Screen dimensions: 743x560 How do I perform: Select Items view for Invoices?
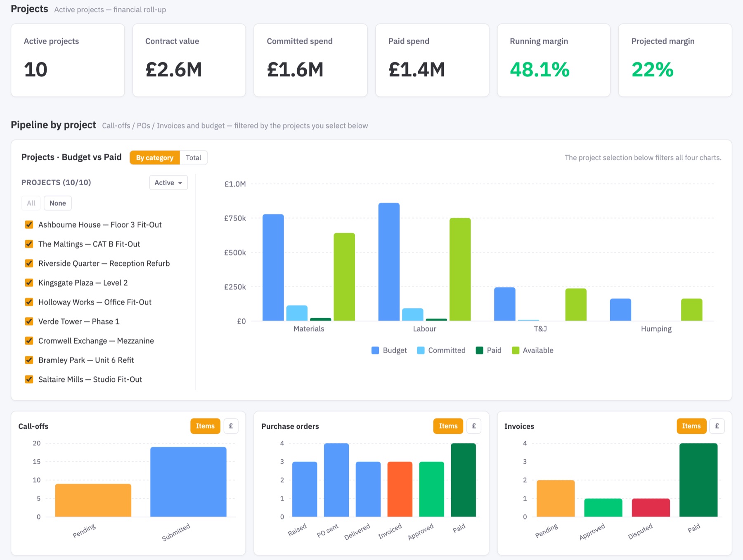tap(691, 426)
